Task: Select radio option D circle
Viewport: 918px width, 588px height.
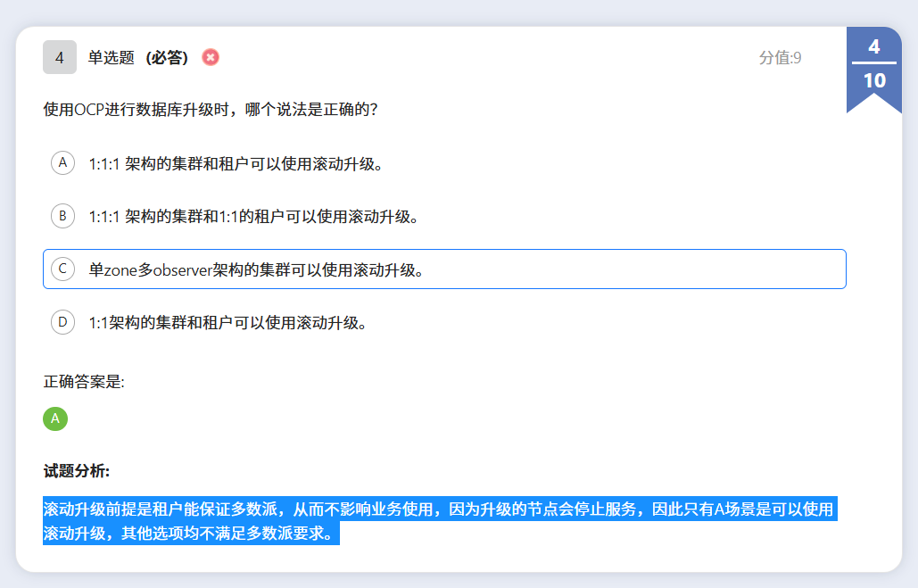Action: (62, 322)
